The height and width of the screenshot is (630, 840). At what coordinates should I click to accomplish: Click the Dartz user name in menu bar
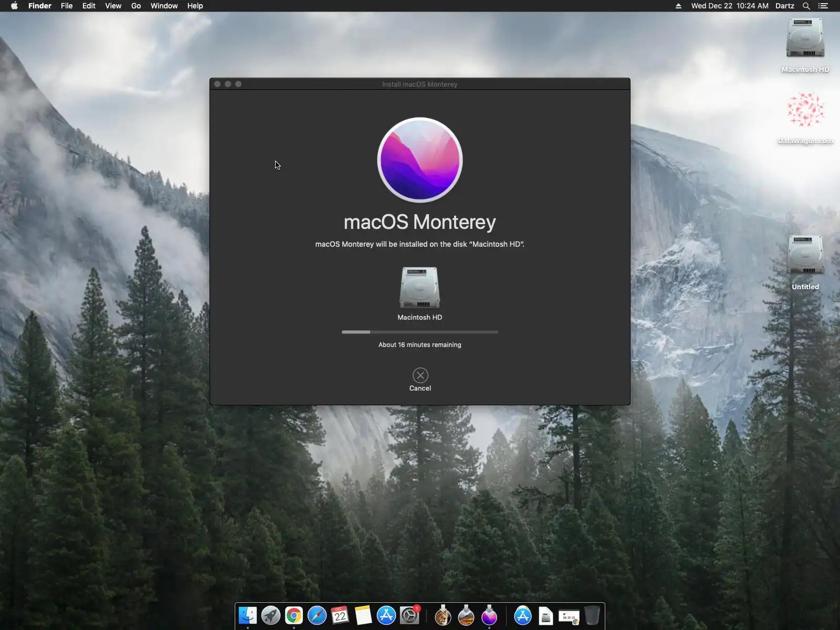(784, 6)
